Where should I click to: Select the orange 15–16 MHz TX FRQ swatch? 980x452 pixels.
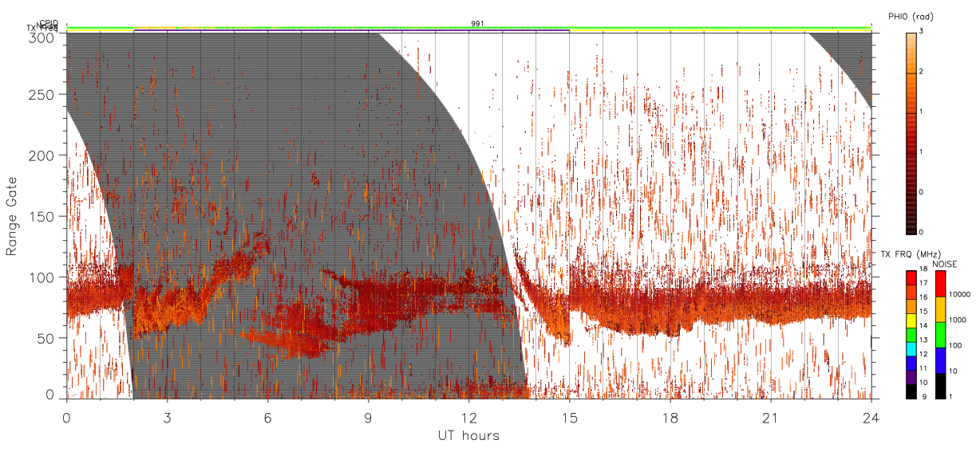[x=911, y=306]
